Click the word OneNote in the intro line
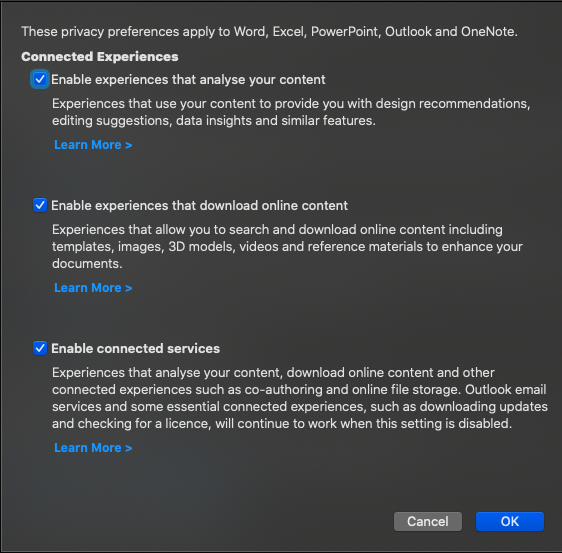This screenshot has width=562, height=553. (489, 32)
